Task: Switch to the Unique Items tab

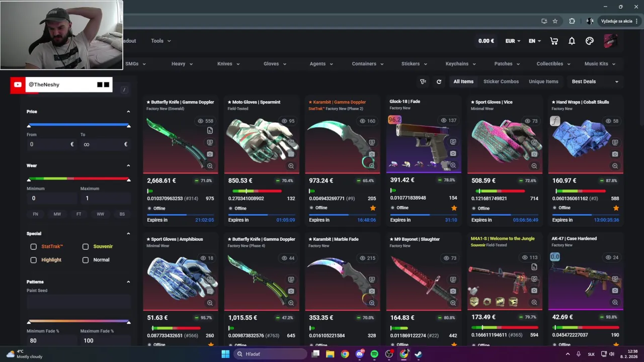Action: tap(543, 81)
